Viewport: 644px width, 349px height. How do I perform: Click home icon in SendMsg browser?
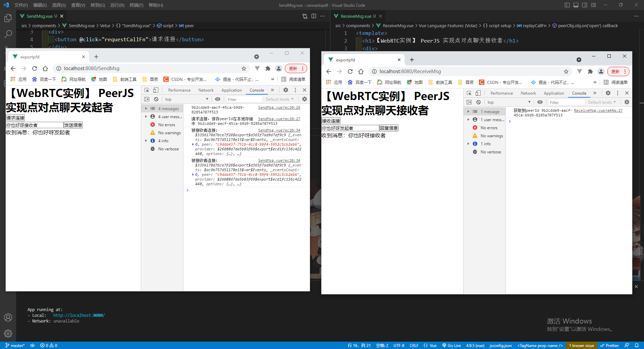[x=45, y=68]
